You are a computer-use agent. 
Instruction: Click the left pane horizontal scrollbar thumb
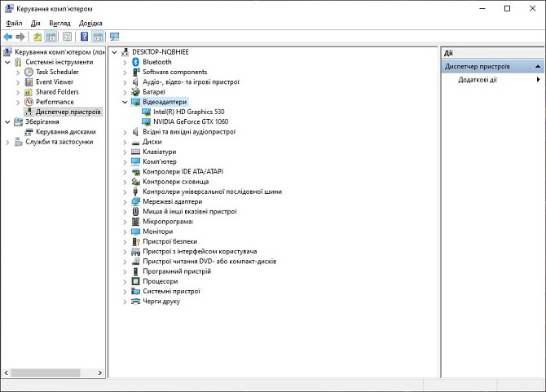[46, 373]
